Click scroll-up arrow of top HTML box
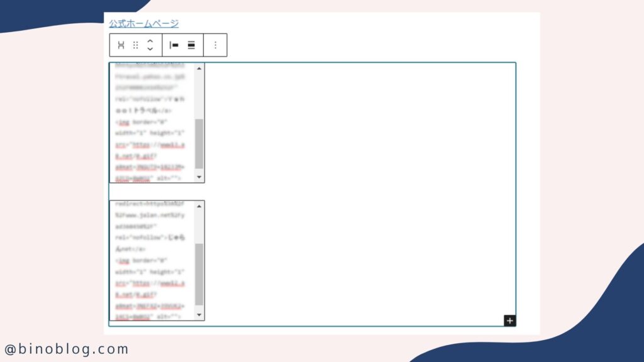This screenshot has height=362, width=644. coord(199,69)
